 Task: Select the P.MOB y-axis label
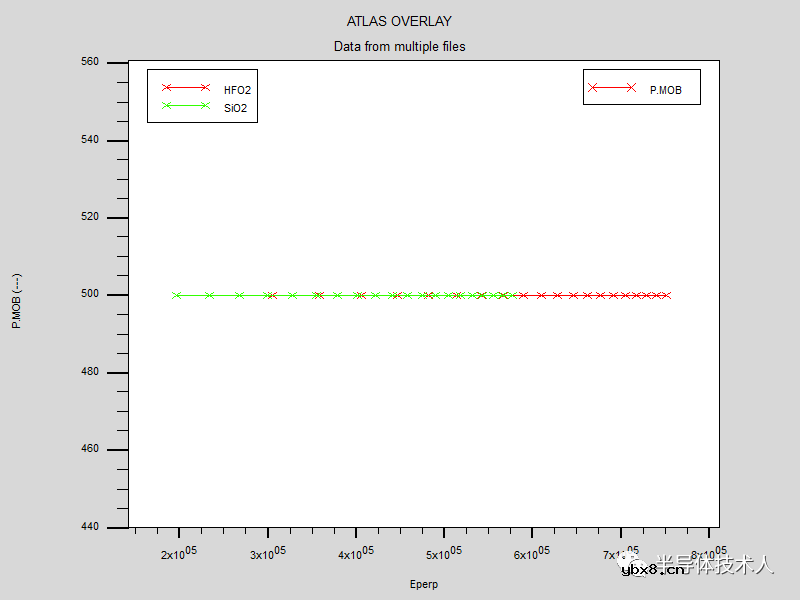pos(16,301)
